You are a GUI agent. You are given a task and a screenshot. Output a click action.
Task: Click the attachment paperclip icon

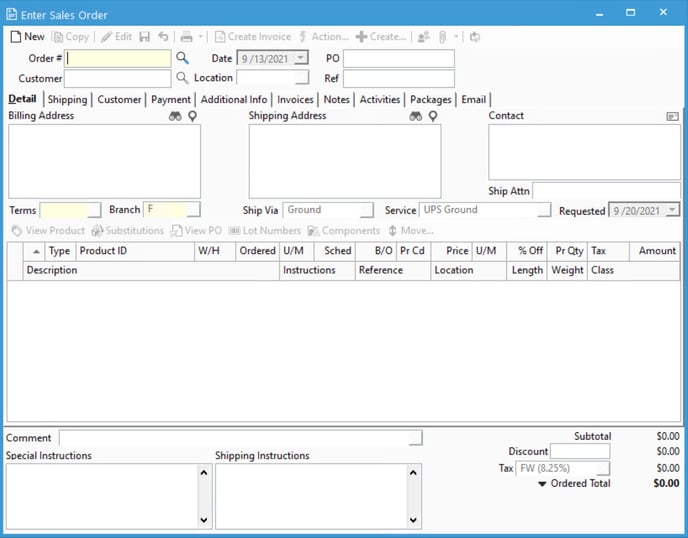pyautogui.click(x=442, y=37)
